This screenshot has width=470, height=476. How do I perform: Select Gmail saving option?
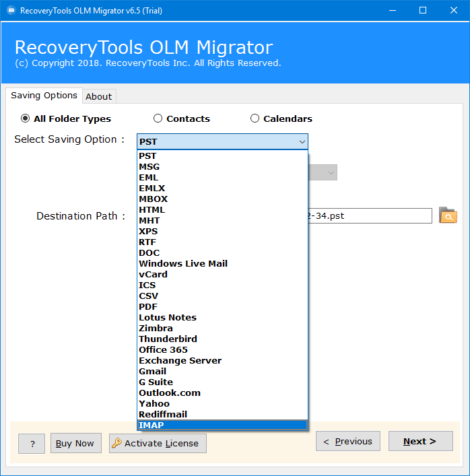click(x=223, y=372)
